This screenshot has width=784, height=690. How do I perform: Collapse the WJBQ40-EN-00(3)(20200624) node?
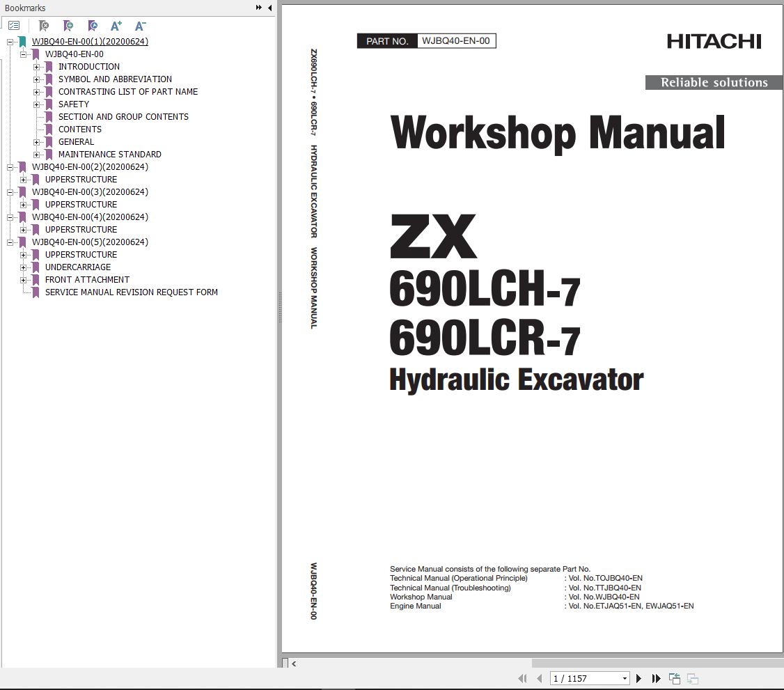tap(10, 192)
